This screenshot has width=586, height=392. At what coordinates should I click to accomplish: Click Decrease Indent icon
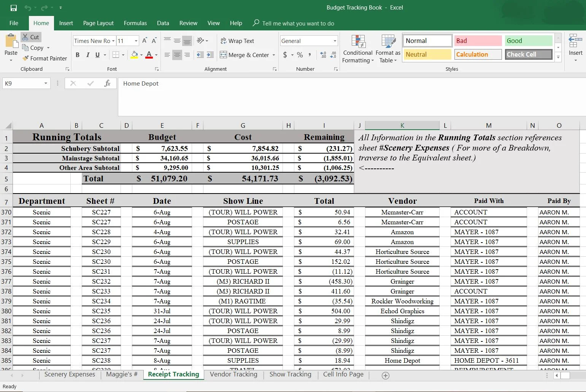(200, 55)
